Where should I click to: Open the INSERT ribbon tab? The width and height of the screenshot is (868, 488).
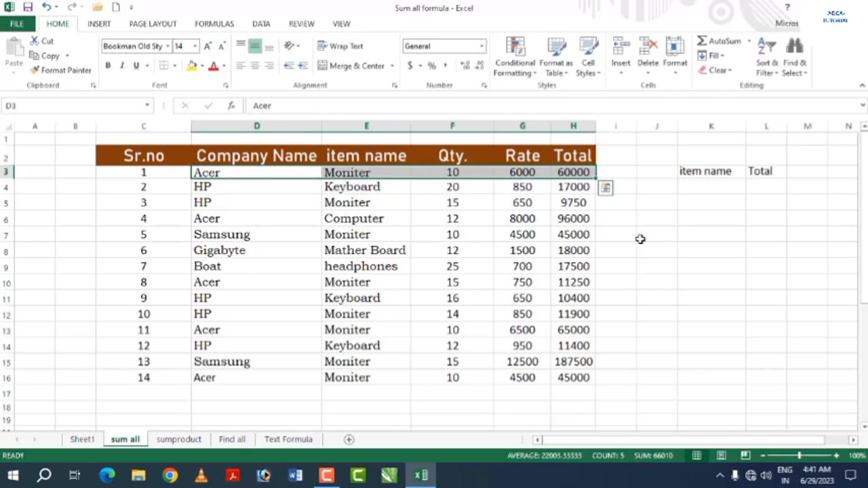click(x=99, y=24)
